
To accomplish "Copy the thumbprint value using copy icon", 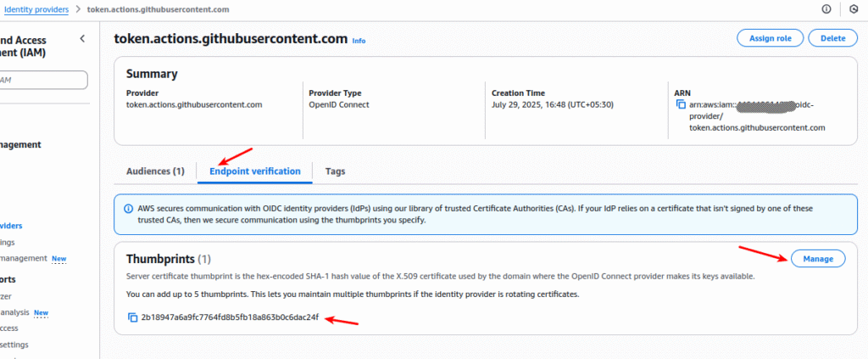I will [x=133, y=317].
